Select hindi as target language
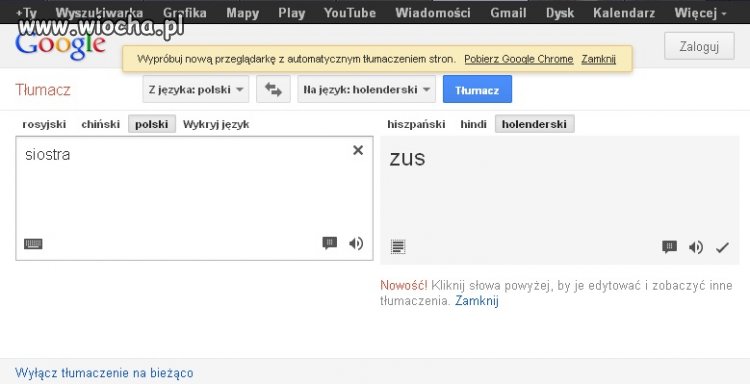750x384 pixels. click(x=474, y=124)
